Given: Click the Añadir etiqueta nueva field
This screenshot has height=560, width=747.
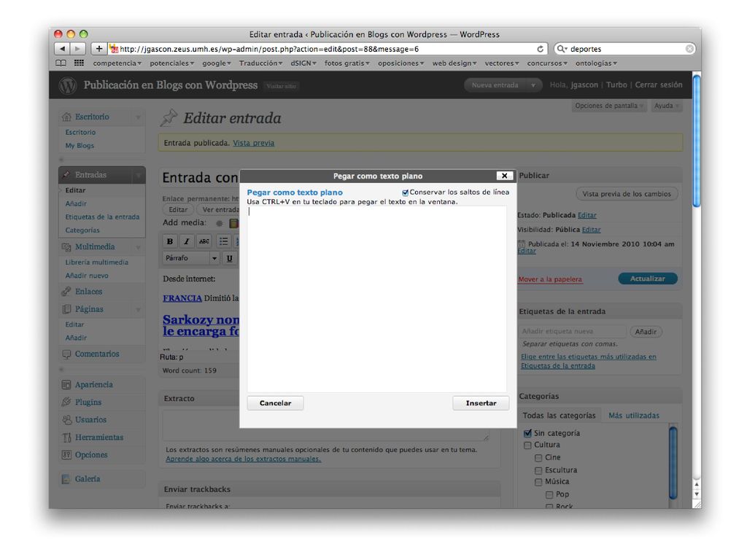Looking at the screenshot, I should (572, 332).
